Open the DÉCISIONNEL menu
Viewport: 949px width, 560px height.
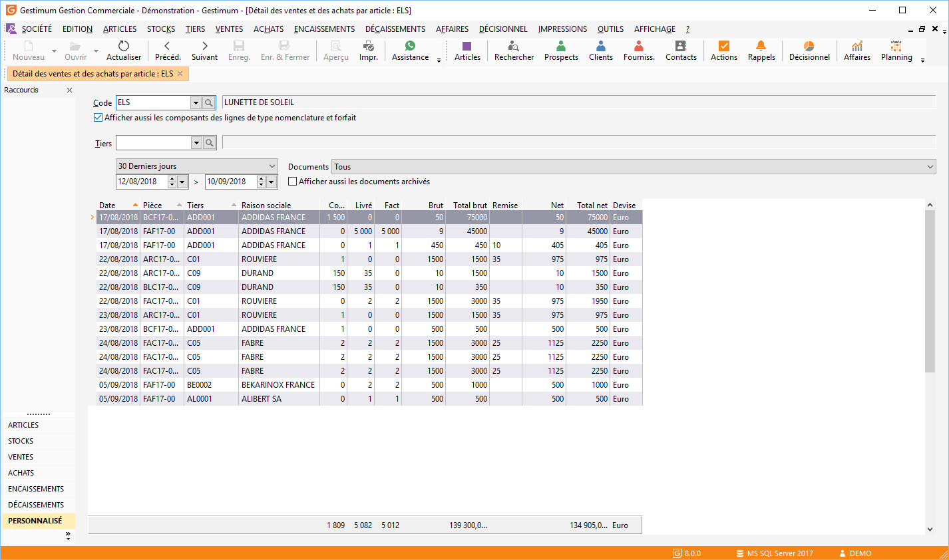503,29
